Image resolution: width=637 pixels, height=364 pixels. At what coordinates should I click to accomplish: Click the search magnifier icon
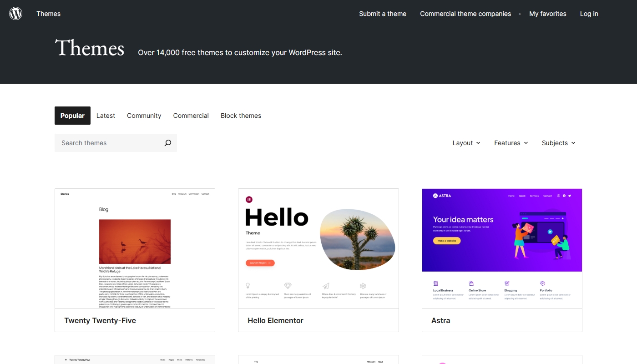point(167,143)
